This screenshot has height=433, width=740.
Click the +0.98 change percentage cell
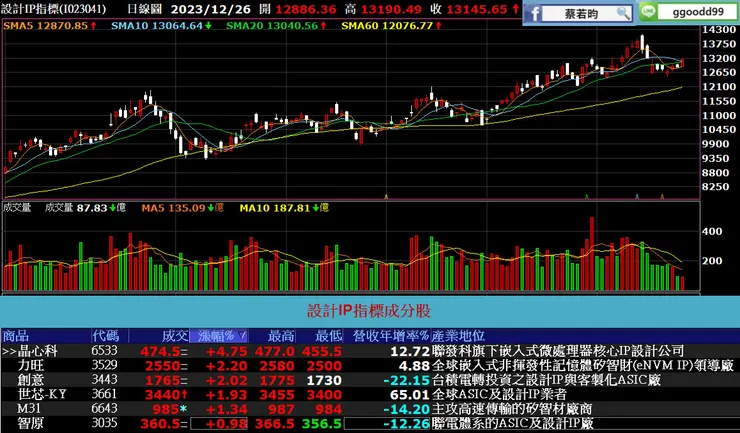pos(219,424)
